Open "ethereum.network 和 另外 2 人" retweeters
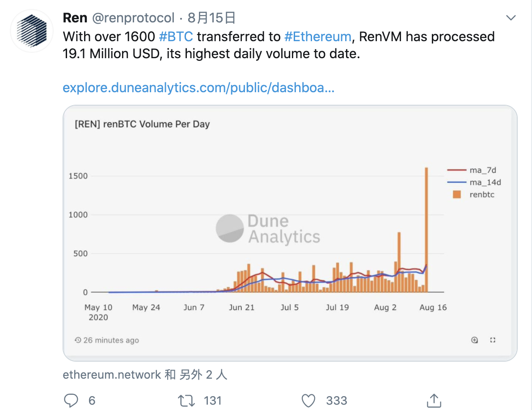The width and height of the screenshot is (532, 410). pos(145,375)
